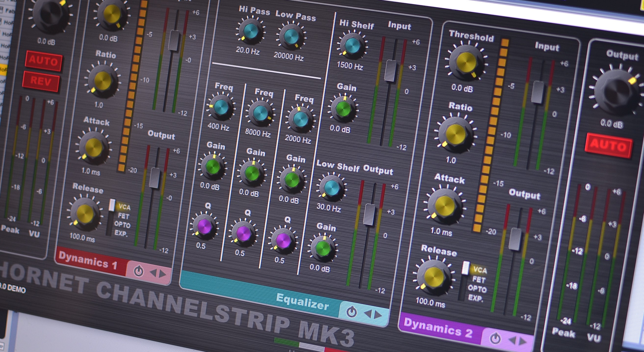This screenshot has width=644, height=352.
Task: Click the main Output gain knob
Action: pos(618,91)
